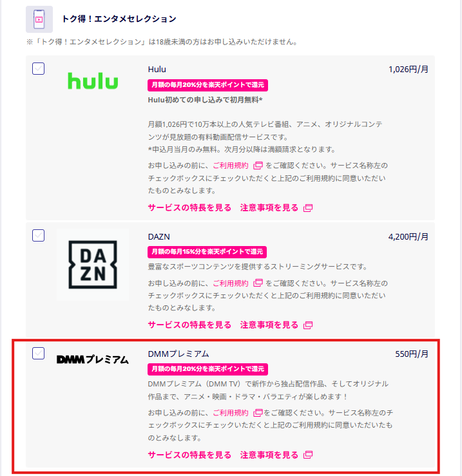Click external-window icon beside DAZN ご利用規約
462x476 pixels.
(x=258, y=283)
